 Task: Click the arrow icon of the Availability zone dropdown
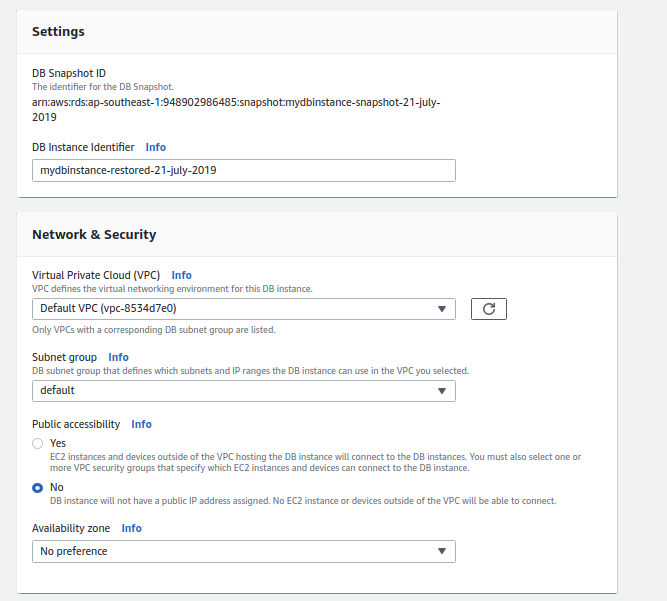point(441,551)
